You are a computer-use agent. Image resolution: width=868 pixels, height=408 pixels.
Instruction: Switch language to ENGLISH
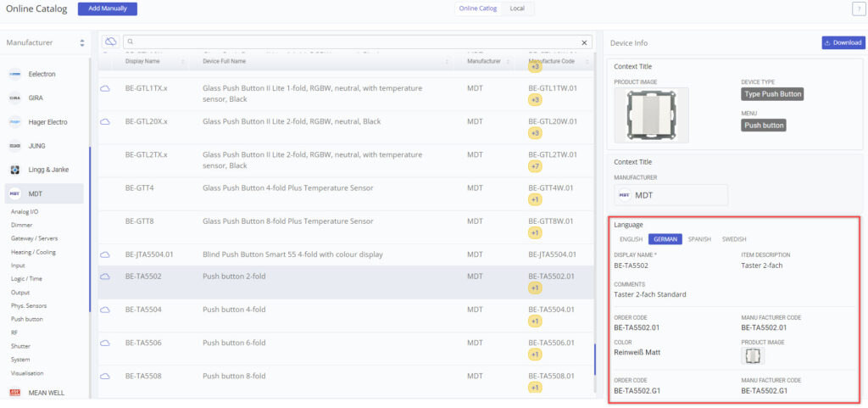point(631,239)
